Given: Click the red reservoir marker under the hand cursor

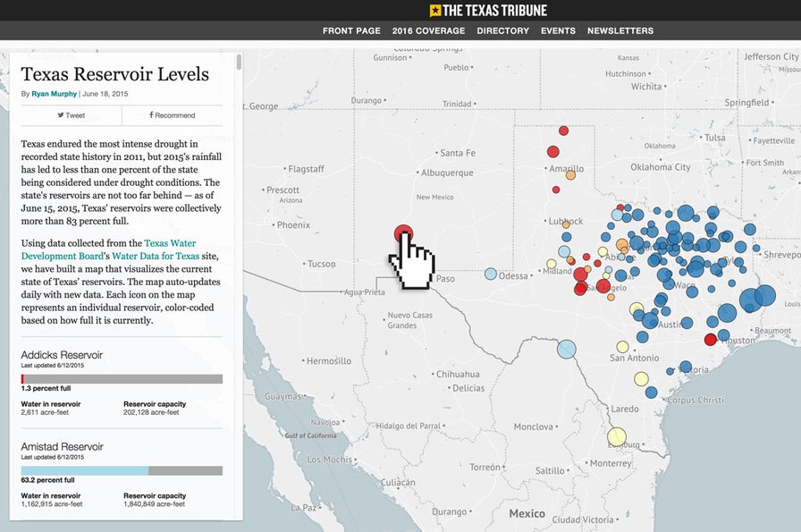Looking at the screenshot, I should (x=403, y=234).
